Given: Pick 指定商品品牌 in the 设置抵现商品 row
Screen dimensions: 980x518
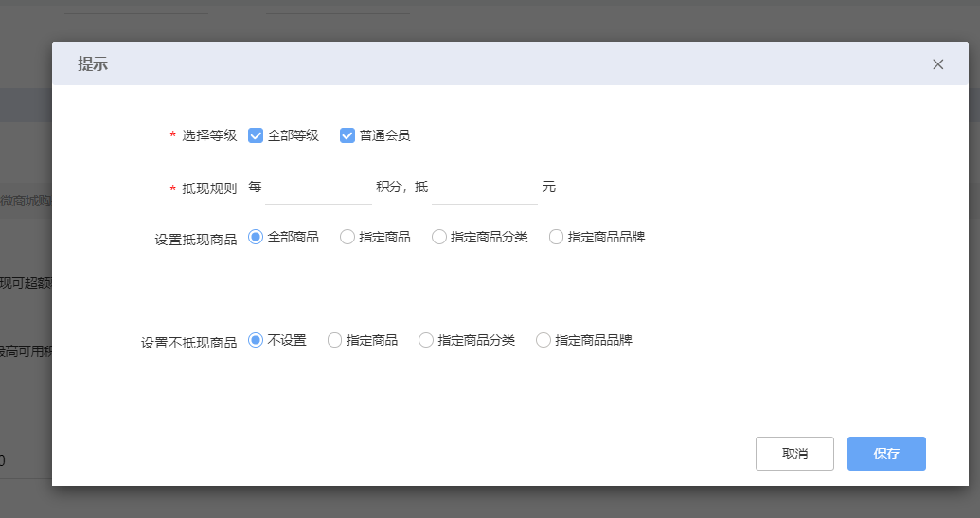Looking at the screenshot, I should click(x=556, y=237).
